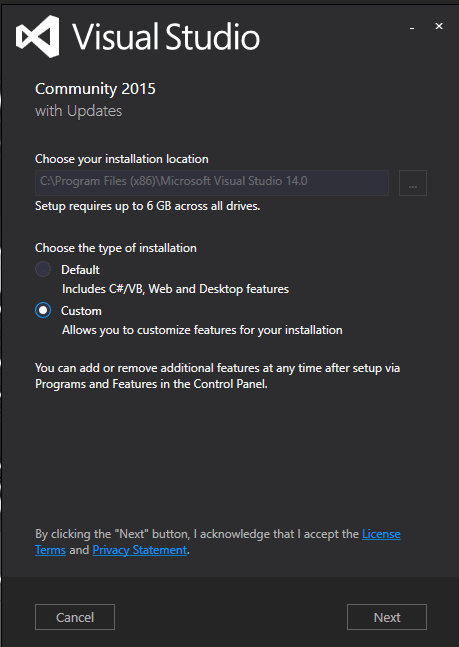Open the License Terms link
459x647 pixels.
pyautogui.click(x=218, y=542)
